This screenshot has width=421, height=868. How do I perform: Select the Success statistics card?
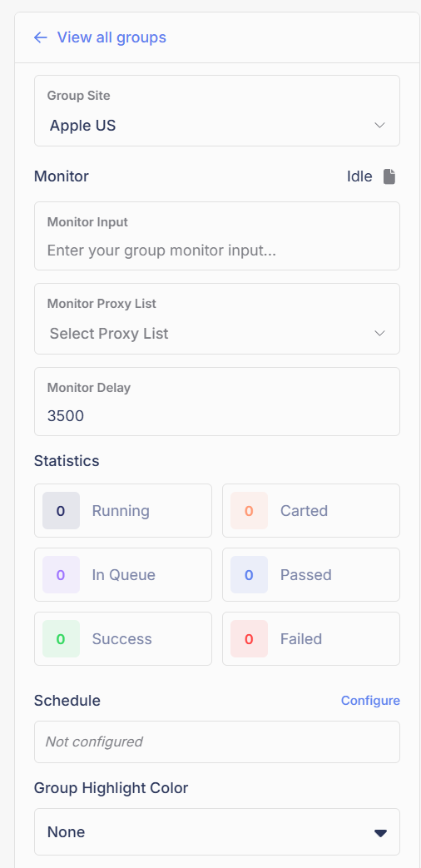(x=123, y=639)
